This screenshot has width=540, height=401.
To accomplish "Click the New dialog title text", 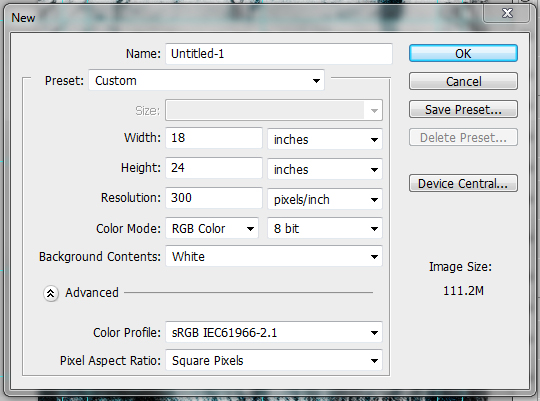I will pos(23,18).
